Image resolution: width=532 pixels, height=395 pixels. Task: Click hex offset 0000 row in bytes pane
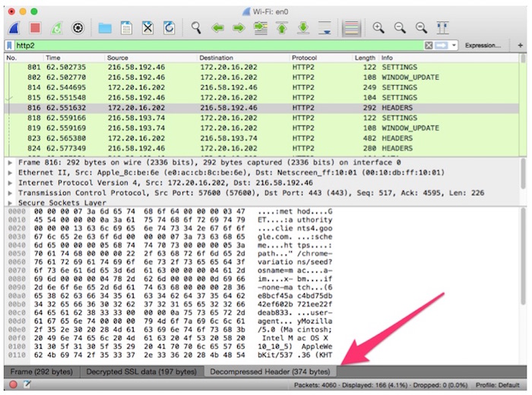click(x=169, y=212)
